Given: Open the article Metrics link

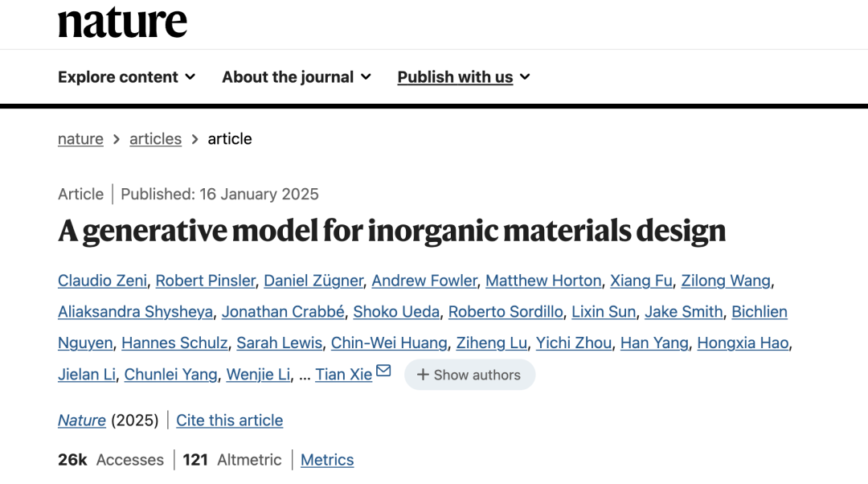Looking at the screenshot, I should pyautogui.click(x=327, y=460).
